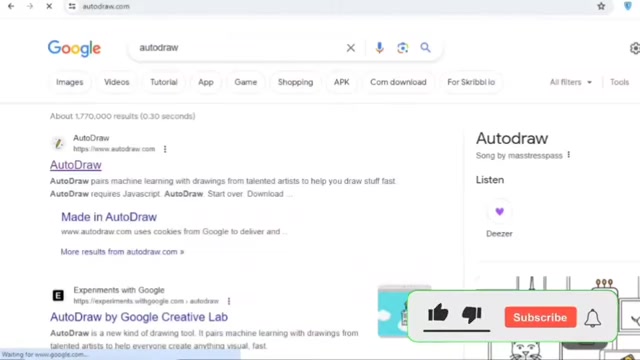Select the Game filter chip
640x360 pixels.
tap(245, 82)
